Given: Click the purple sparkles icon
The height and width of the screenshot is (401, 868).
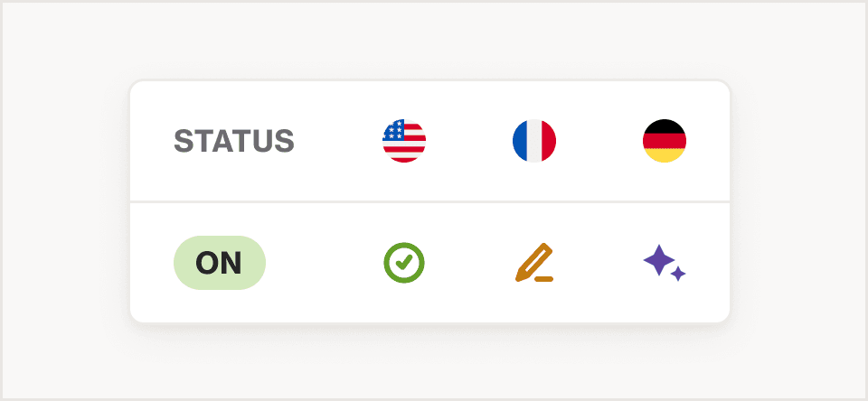Looking at the screenshot, I should click(x=665, y=263).
